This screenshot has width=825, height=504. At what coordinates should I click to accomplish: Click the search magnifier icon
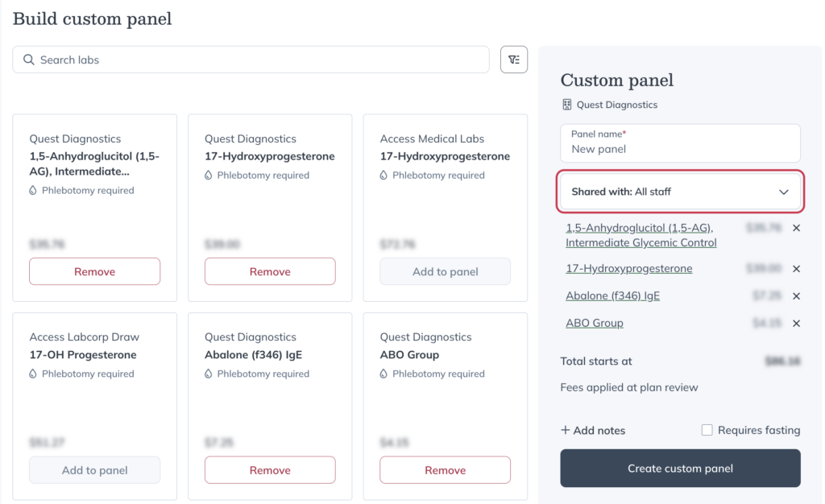pyautogui.click(x=27, y=59)
